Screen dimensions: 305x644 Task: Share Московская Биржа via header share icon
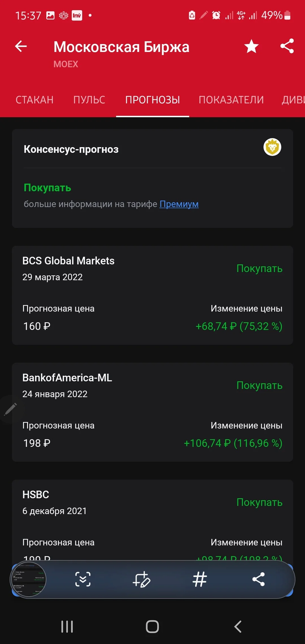(x=287, y=46)
